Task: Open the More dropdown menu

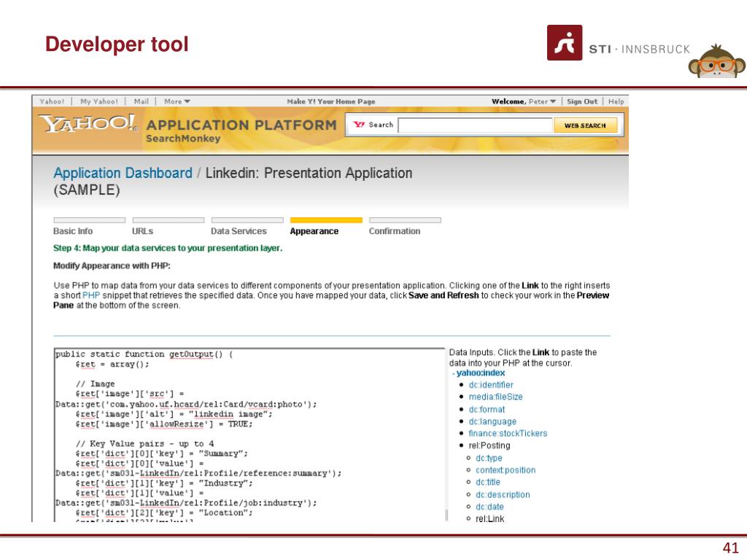Action: [x=177, y=101]
